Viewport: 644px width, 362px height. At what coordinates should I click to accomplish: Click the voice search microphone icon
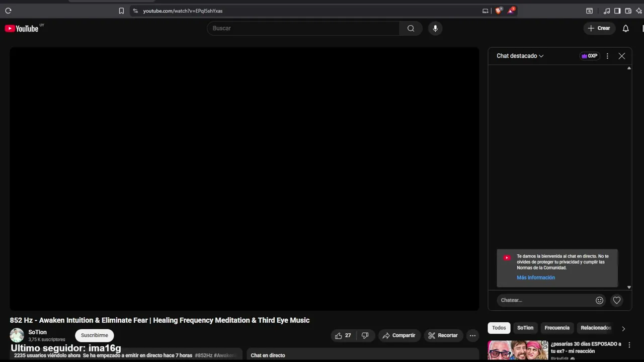tap(435, 28)
